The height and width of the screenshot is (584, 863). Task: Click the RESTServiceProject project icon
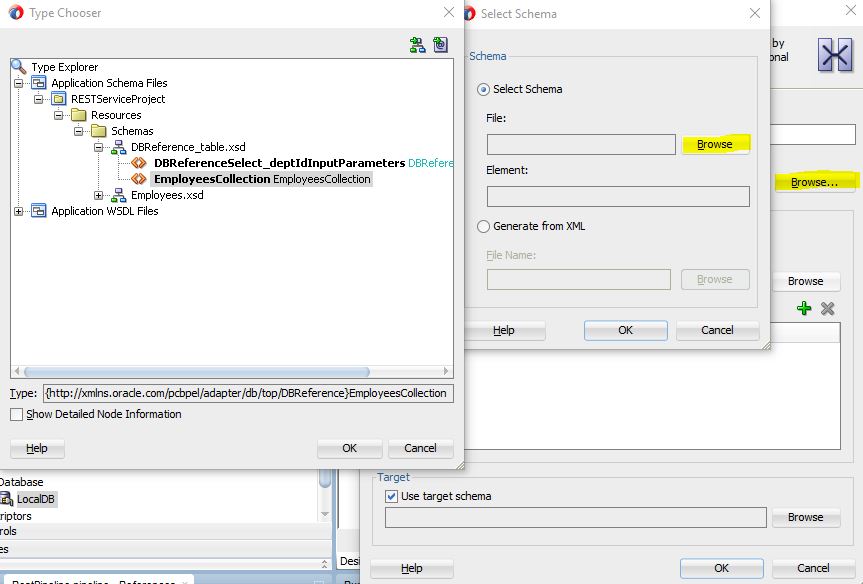[58, 99]
